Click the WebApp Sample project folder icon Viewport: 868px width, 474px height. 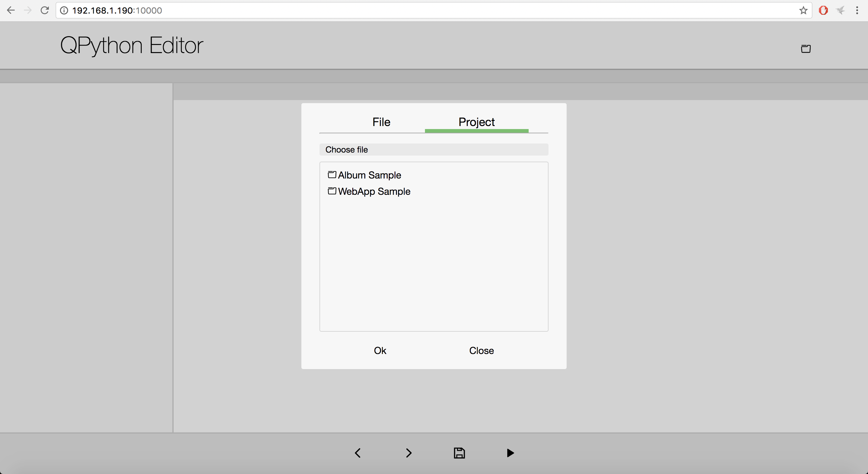[332, 191]
